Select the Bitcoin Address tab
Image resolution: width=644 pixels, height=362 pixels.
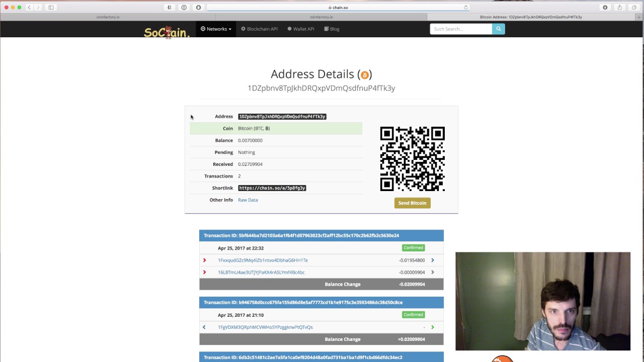(531, 17)
